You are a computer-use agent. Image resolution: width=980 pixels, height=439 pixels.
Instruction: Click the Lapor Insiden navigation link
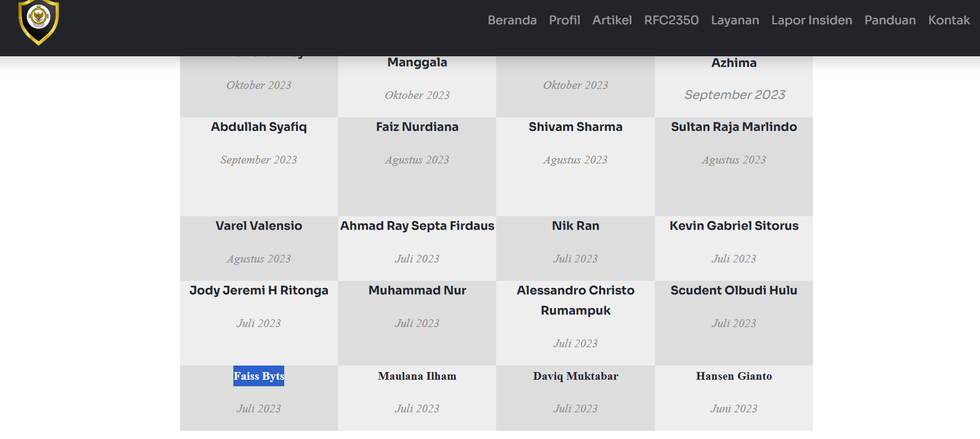(x=811, y=20)
